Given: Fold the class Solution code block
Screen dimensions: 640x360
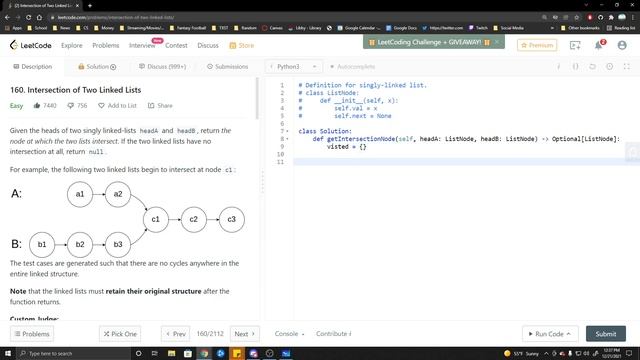Looking at the screenshot, I should point(287,131).
